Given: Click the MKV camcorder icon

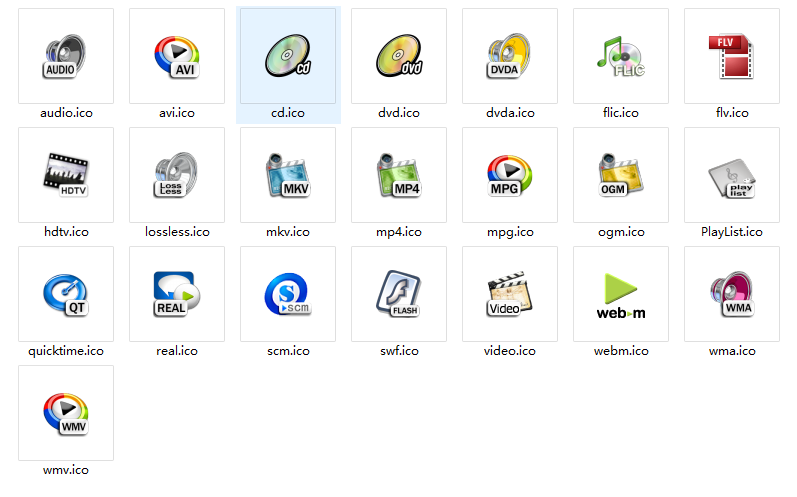Looking at the screenshot, I should [x=288, y=175].
